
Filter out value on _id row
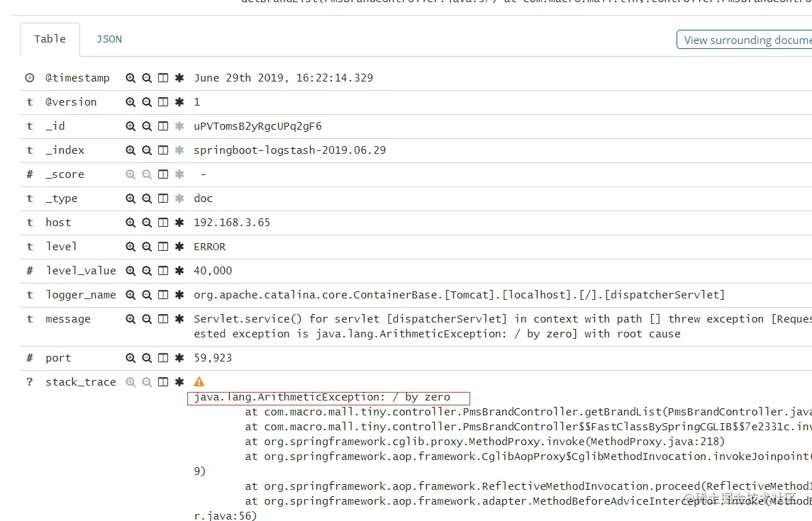(147, 125)
